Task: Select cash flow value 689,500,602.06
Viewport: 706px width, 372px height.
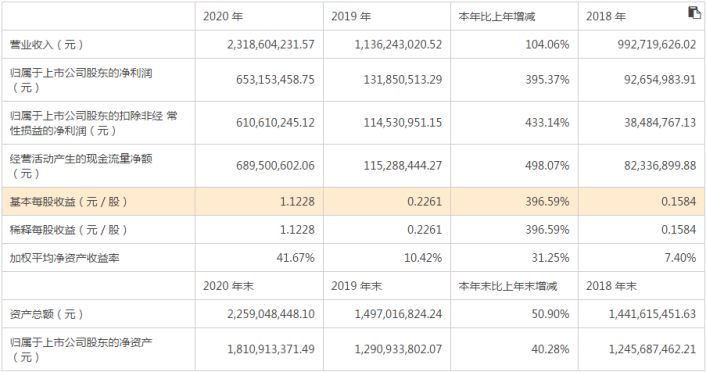Action: click(275, 166)
